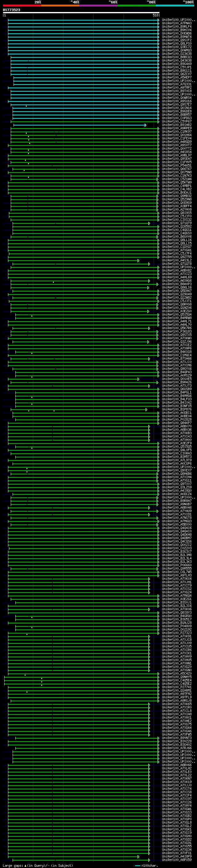
Task: Click the cyan ~100% identity legend segment
Action: pyautogui.click(x=175, y=6)
